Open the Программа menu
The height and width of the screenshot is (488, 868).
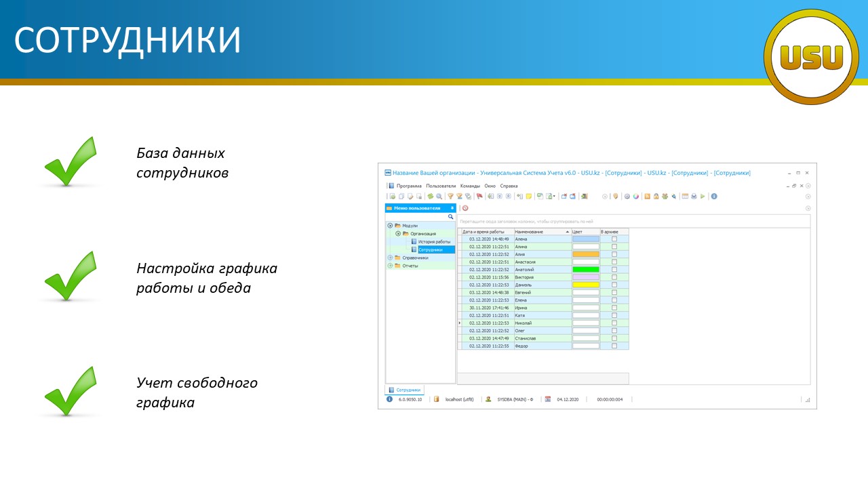pos(410,186)
